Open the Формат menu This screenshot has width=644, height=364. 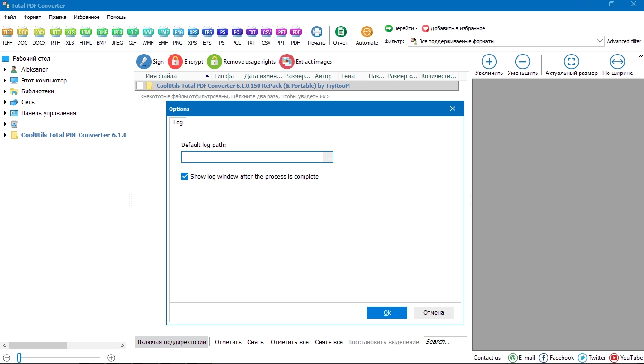[x=32, y=17]
